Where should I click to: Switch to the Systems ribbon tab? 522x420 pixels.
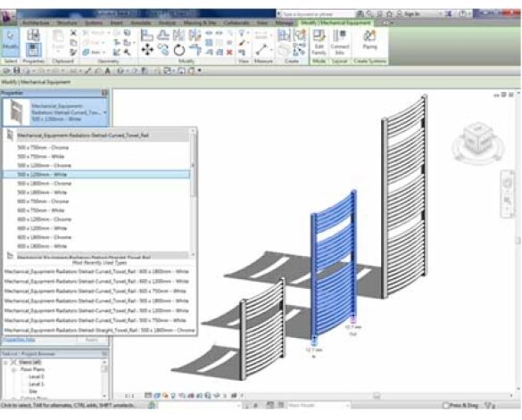coord(94,23)
